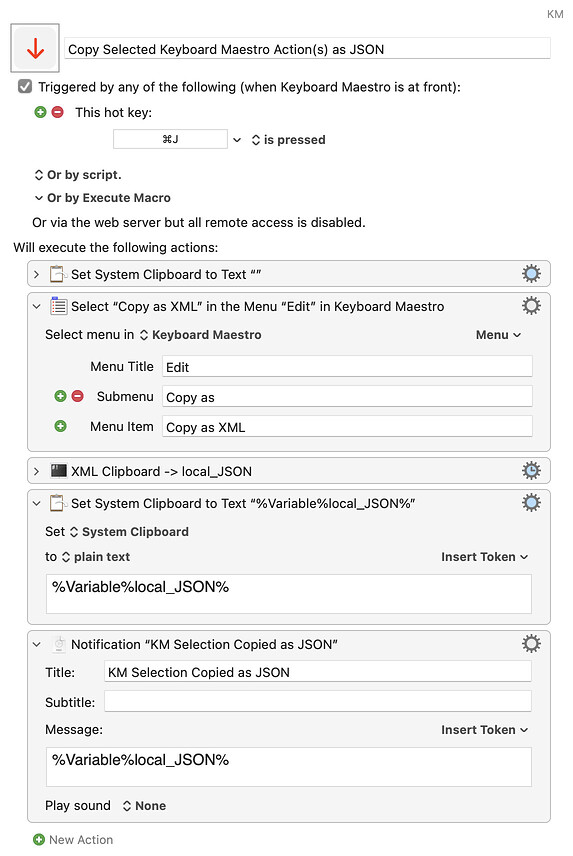Click the Menu Title field containing 'Edit'

tap(347, 366)
